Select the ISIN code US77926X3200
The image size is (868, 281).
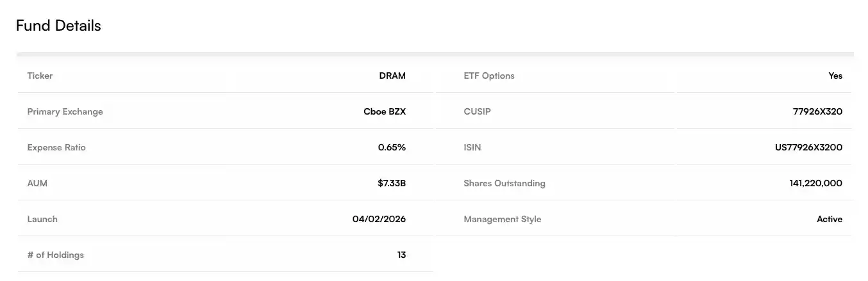808,147
